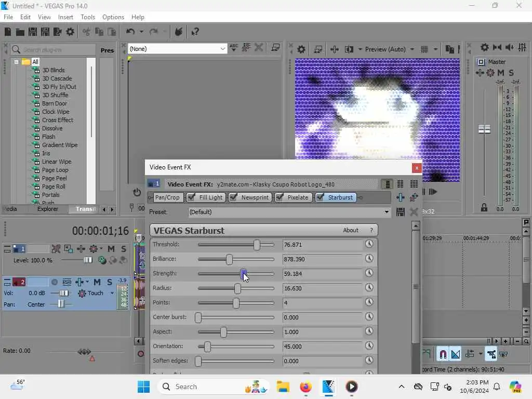532x399 pixels.
Task: Copy snapshot to clipboard icon in preview
Action: click(449, 49)
